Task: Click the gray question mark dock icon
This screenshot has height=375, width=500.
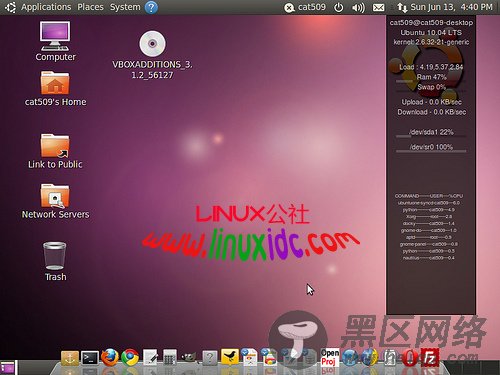Action: coord(210,358)
